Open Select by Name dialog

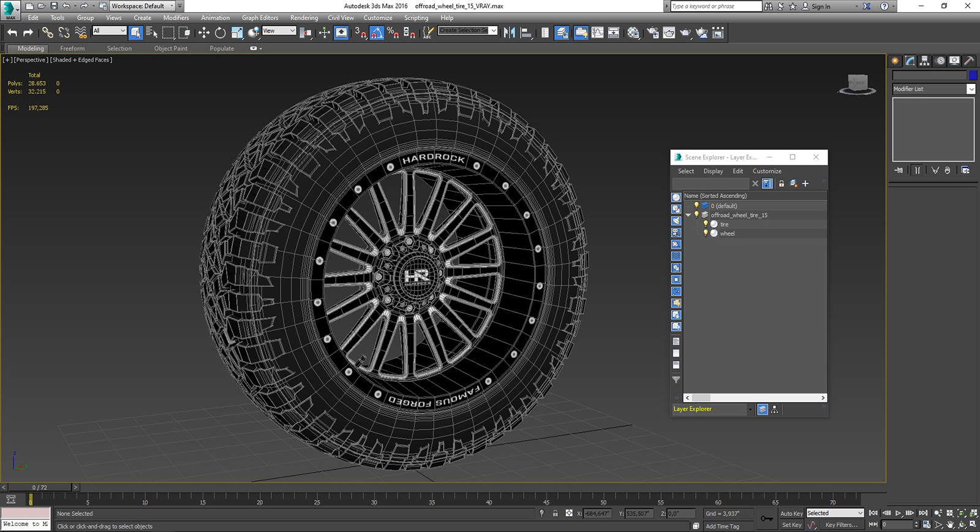tap(152, 32)
